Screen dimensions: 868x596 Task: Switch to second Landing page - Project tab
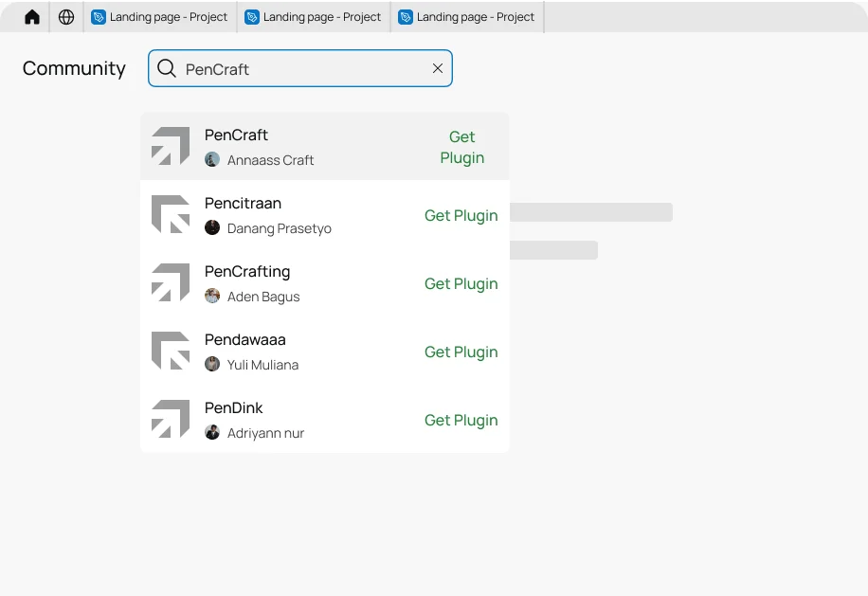tap(314, 17)
